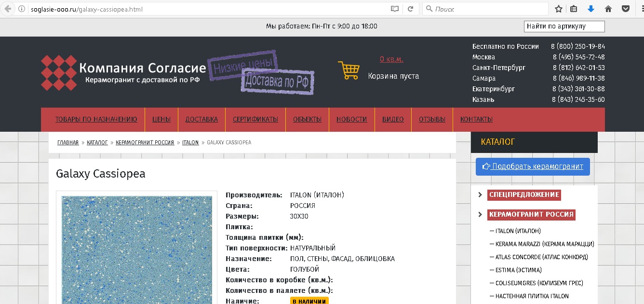Click the ГОЛУБОЙ color value
This screenshot has height=304, width=644.
pos(305,269)
